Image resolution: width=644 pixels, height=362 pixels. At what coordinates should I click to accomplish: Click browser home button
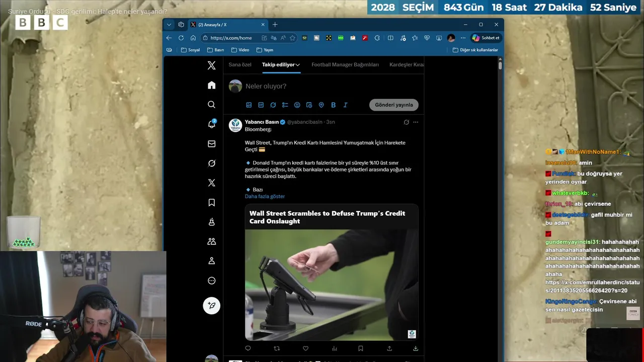[x=193, y=38]
